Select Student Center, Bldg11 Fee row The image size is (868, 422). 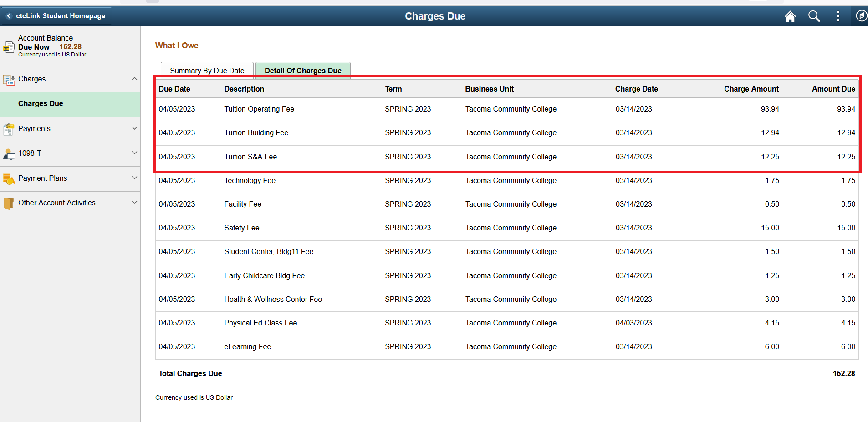[x=507, y=252]
